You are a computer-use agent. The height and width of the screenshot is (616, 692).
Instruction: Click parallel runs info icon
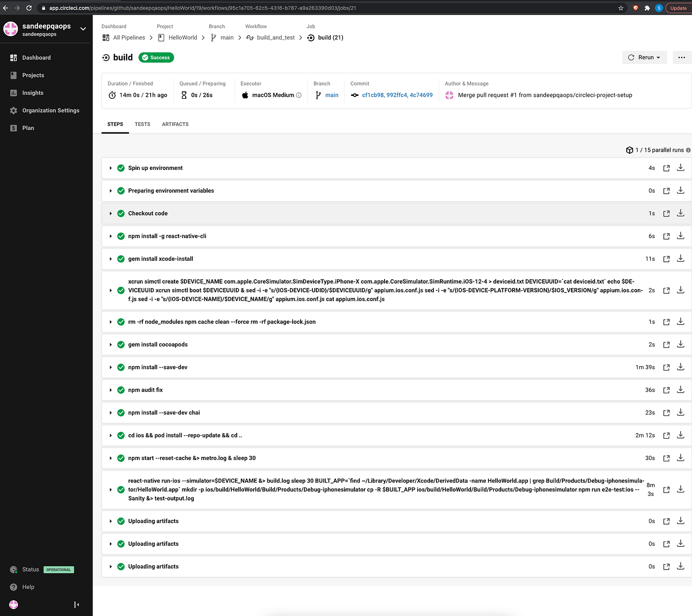click(688, 150)
